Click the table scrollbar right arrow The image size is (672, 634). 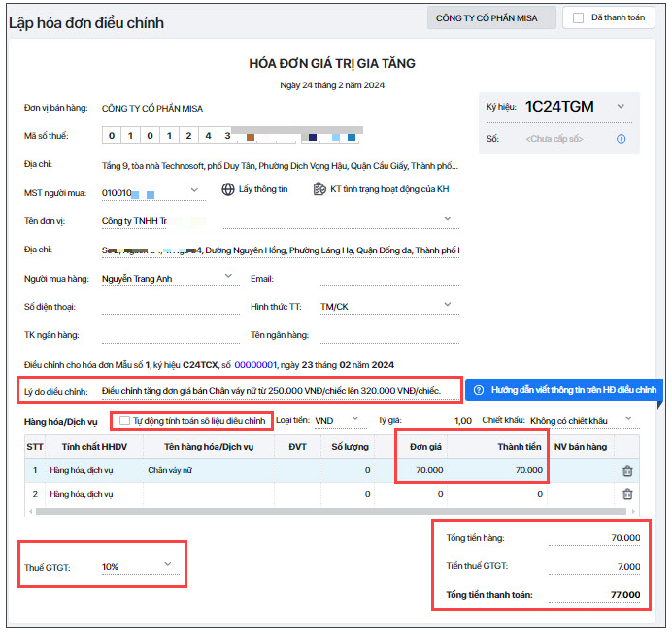tap(633, 511)
